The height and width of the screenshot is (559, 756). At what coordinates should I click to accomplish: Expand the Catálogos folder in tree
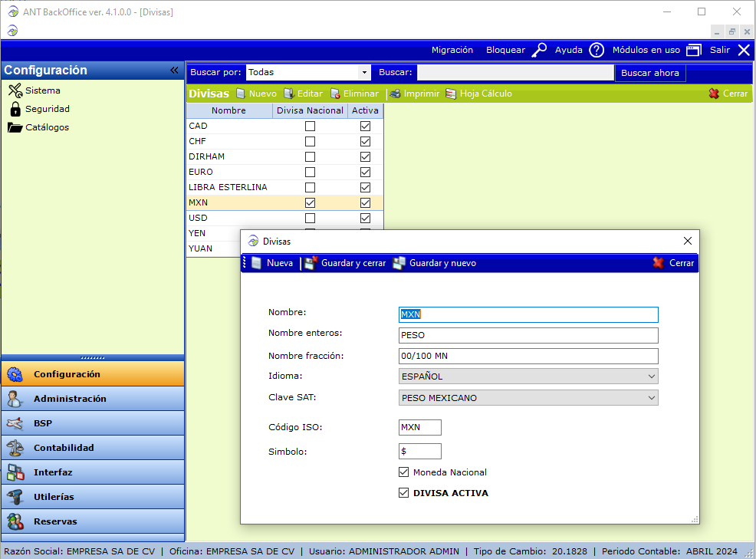click(x=16, y=127)
